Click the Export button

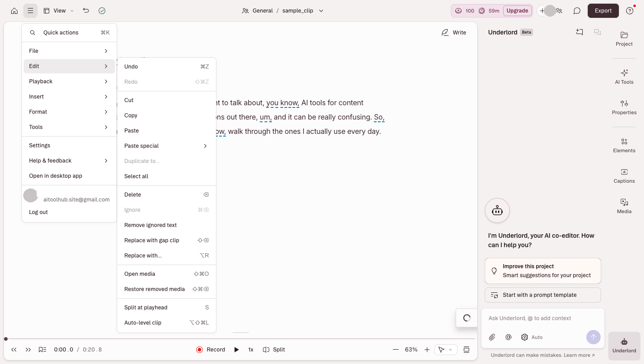click(x=603, y=11)
